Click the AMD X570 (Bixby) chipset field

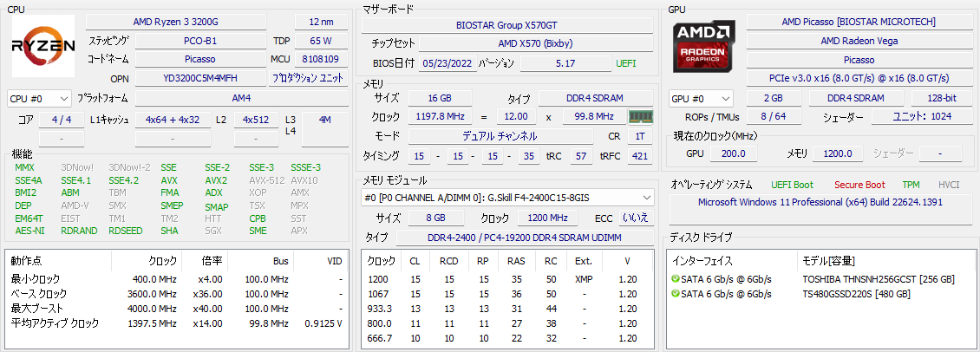(536, 43)
